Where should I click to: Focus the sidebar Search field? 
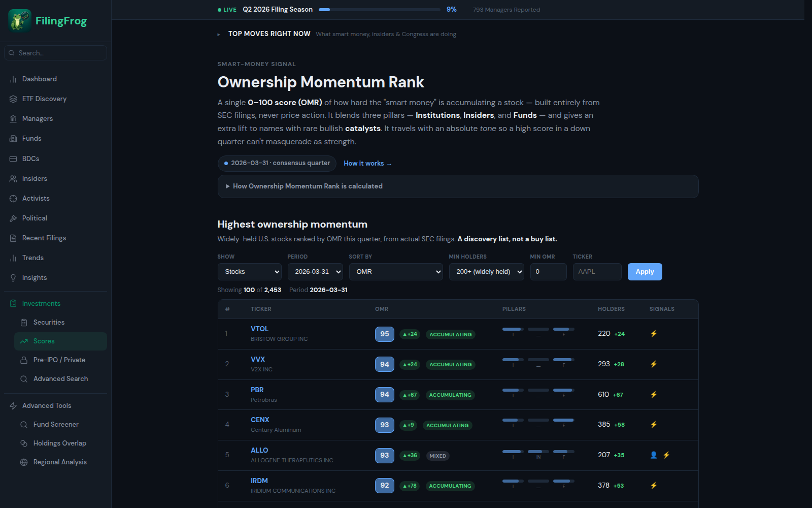pos(55,53)
